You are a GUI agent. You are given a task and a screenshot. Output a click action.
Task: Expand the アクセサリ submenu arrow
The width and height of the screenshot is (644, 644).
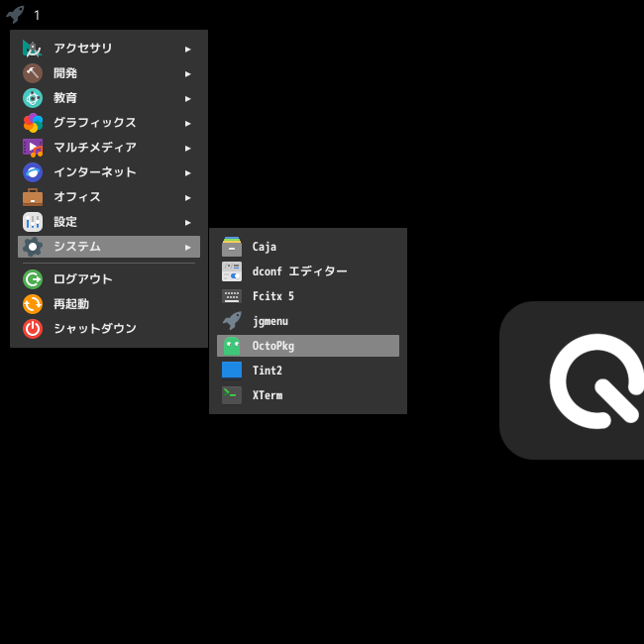click(x=187, y=50)
